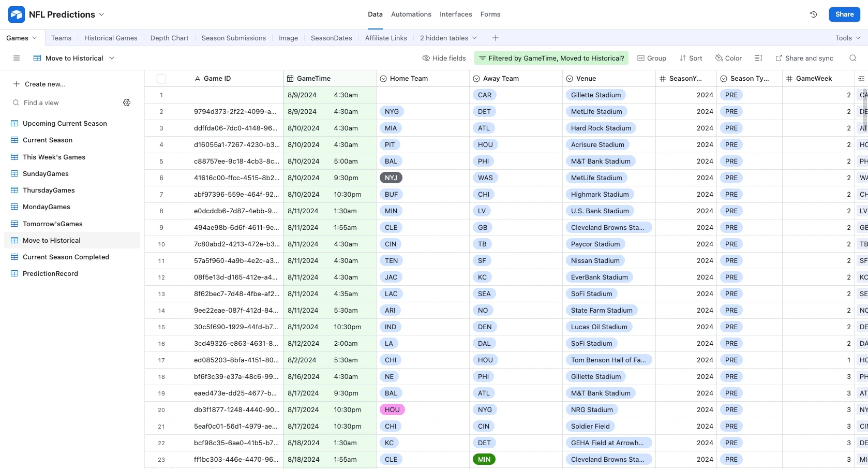The image size is (868, 469).
Task: Open field list icon at header end
Action: 861,79
